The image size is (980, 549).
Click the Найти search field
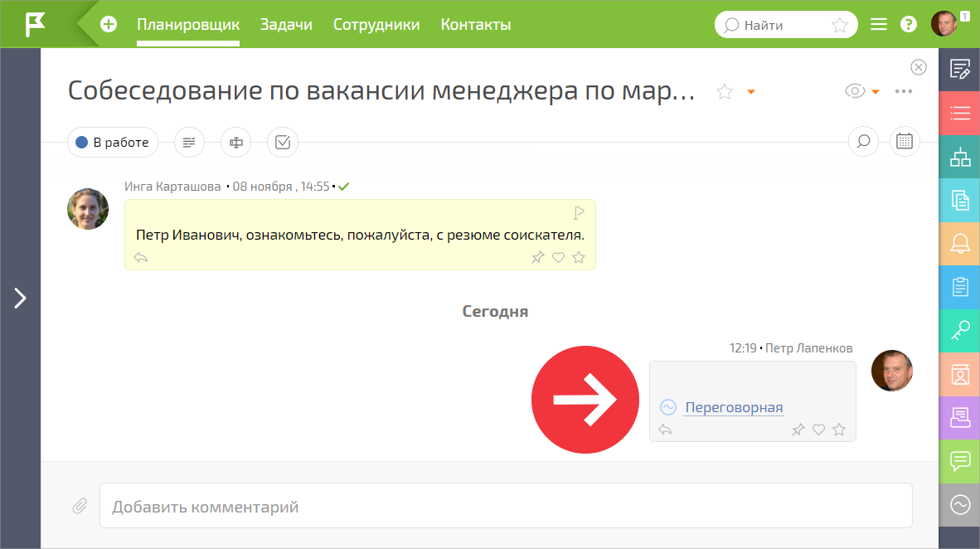coord(786,25)
